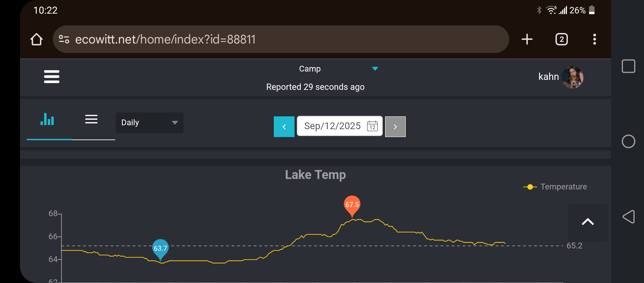This screenshot has width=644, height=283.
Task: Open the kahn profile avatar
Action: pyautogui.click(x=573, y=77)
